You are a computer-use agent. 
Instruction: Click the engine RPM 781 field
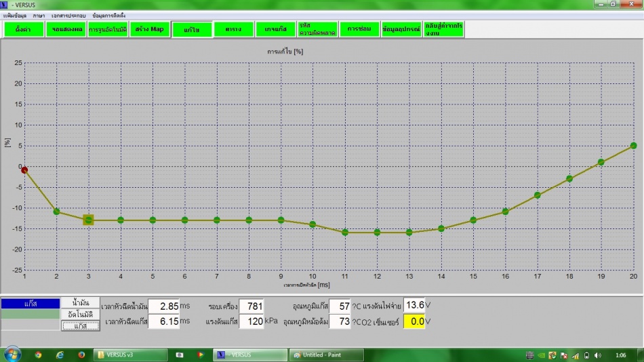[251, 306]
